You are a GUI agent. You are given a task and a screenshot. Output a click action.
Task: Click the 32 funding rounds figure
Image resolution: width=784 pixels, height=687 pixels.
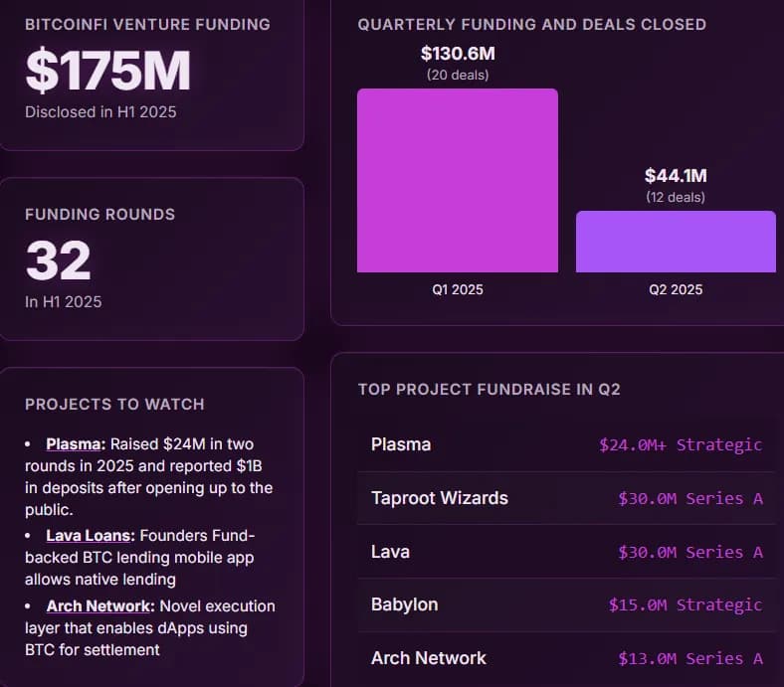[x=58, y=260]
